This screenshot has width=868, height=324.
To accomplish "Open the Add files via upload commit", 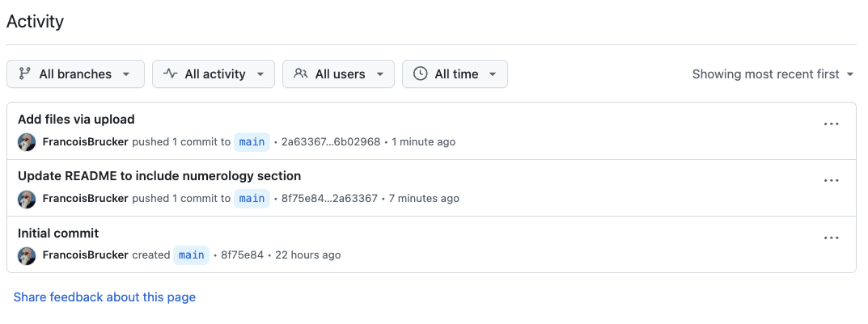I will point(76,120).
